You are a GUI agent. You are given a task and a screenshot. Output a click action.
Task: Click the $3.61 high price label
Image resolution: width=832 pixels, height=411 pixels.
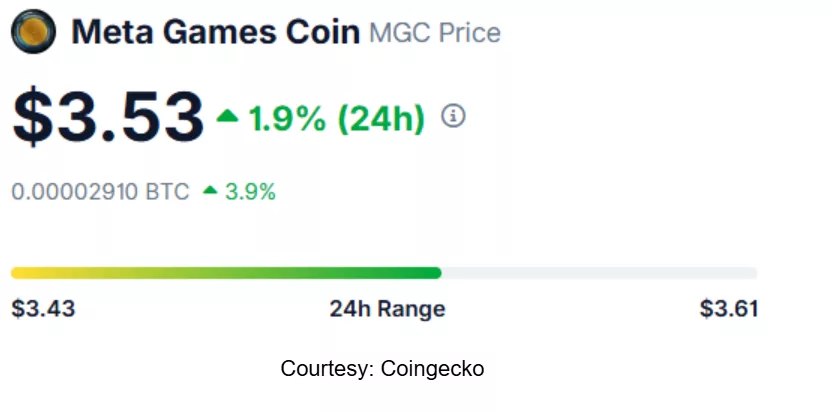728,309
